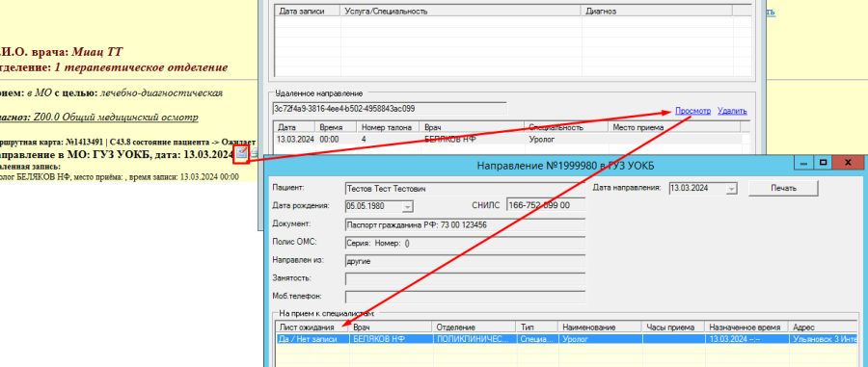
Task: Click the Пациент field Тестов Тест Тестович
Action: pos(465,189)
